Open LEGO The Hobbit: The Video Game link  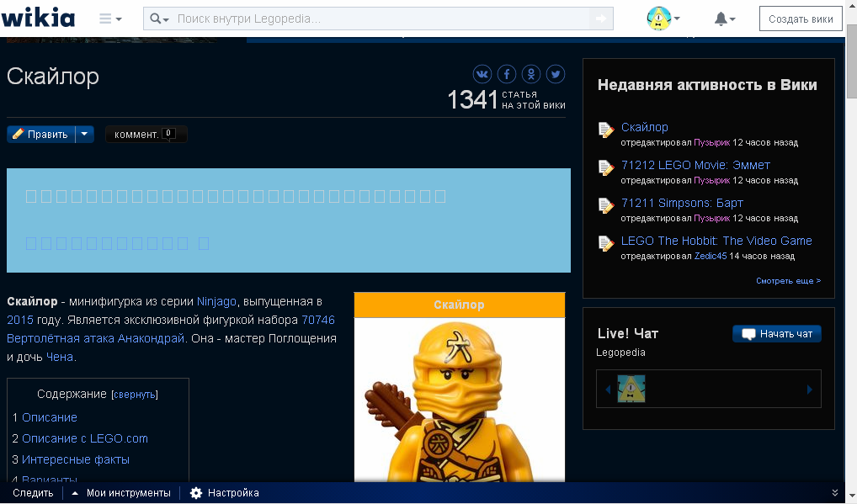(x=716, y=241)
